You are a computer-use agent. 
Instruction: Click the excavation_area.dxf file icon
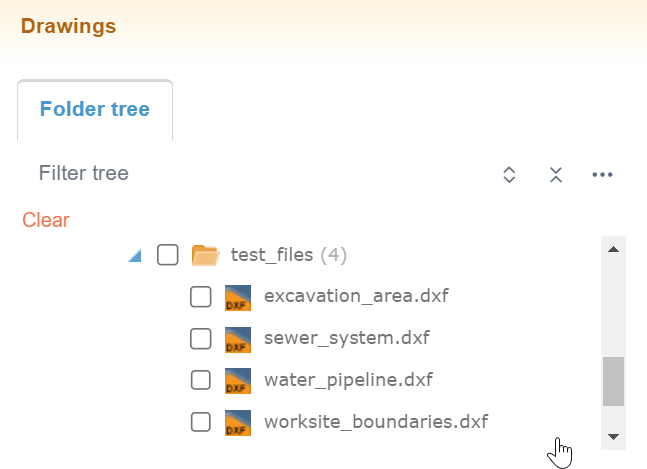(237, 297)
